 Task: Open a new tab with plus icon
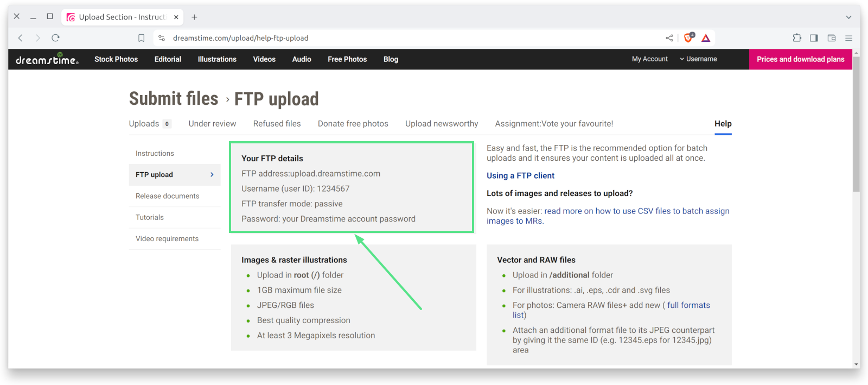point(194,17)
